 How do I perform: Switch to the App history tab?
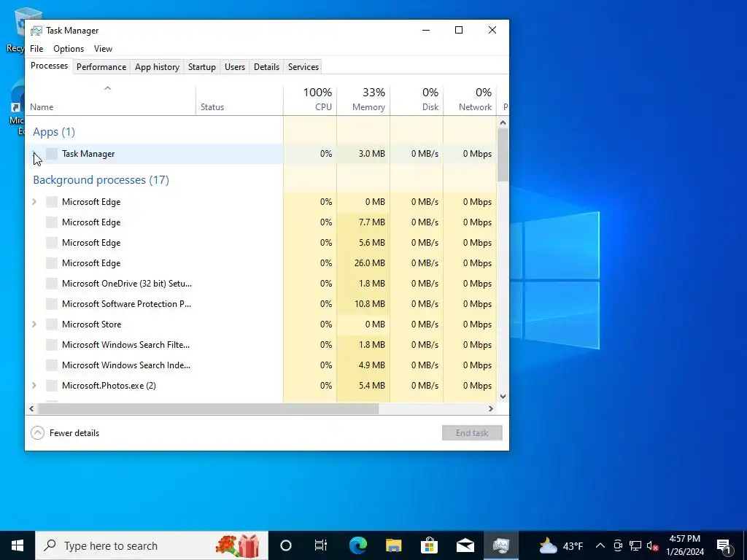[158, 67]
